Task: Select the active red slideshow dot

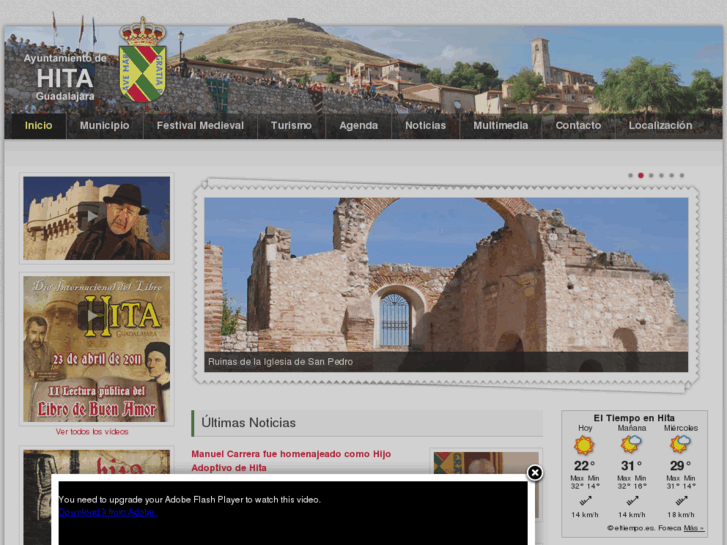Action: [x=641, y=175]
